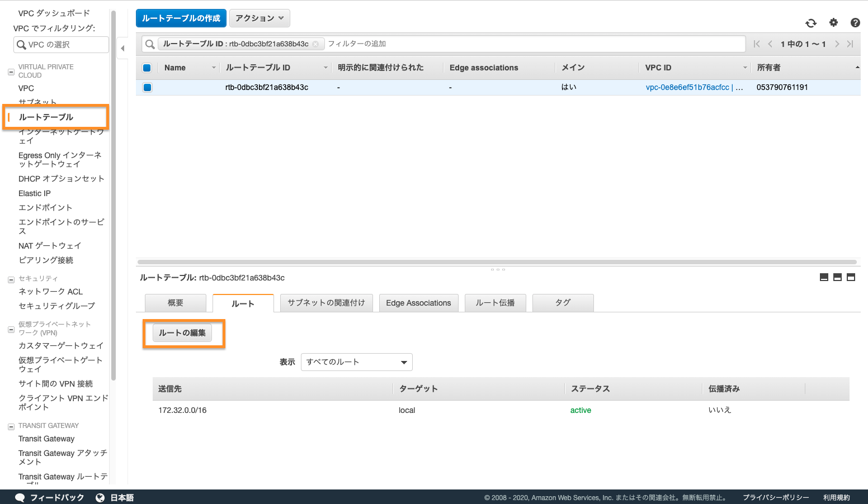This screenshot has width=868, height=504.
Task: Switch to the サブネットの関連付け tab
Action: (x=326, y=303)
